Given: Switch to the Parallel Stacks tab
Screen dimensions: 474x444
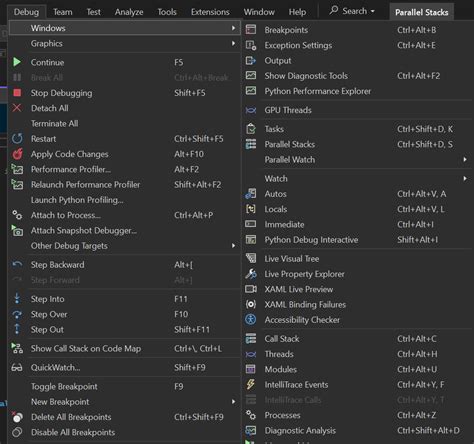Looking at the screenshot, I should click(x=421, y=12).
